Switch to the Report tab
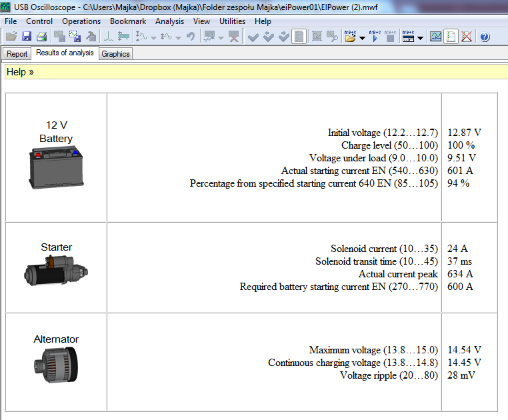Screen dimensions: 508x420 [x=17, y=54]
